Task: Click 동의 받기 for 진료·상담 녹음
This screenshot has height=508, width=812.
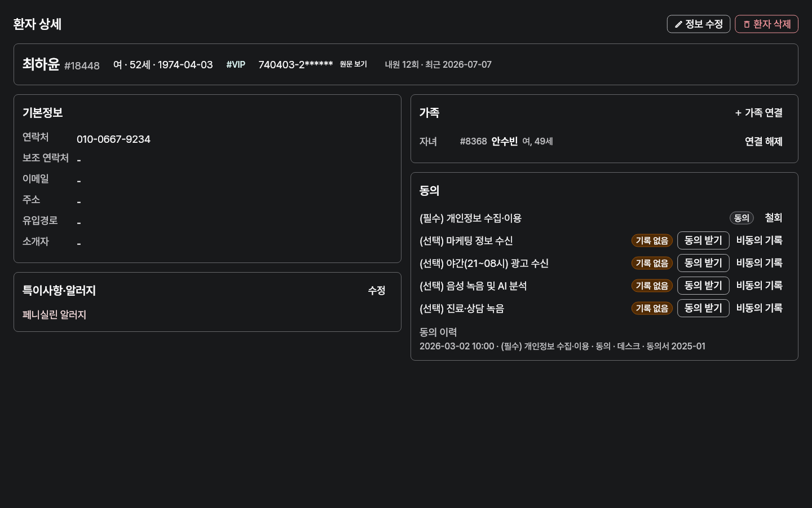Action: (x=703, y=308)
